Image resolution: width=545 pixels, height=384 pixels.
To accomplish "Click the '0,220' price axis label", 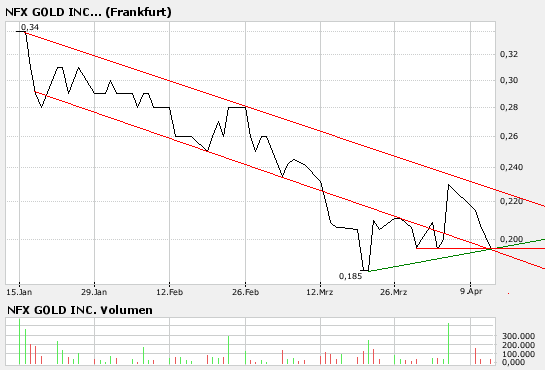I will [x=511, y=201].
